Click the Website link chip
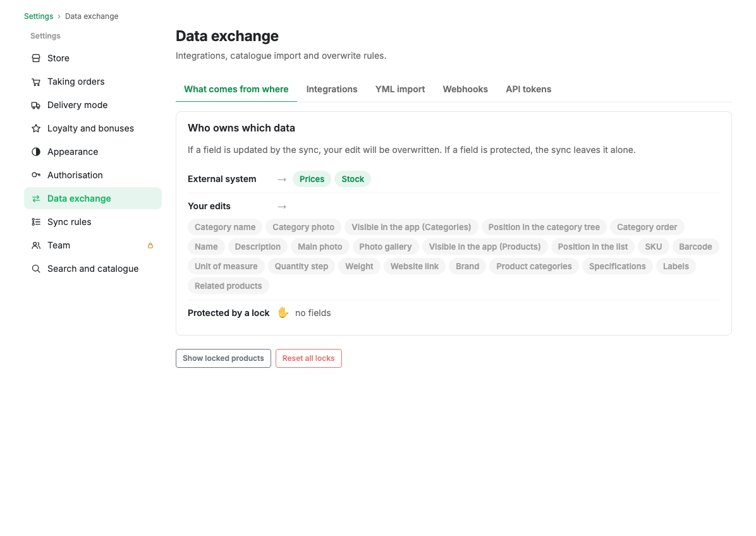This screenshot has height=536, width=756. pyautogui.click(x=415, y=267)
